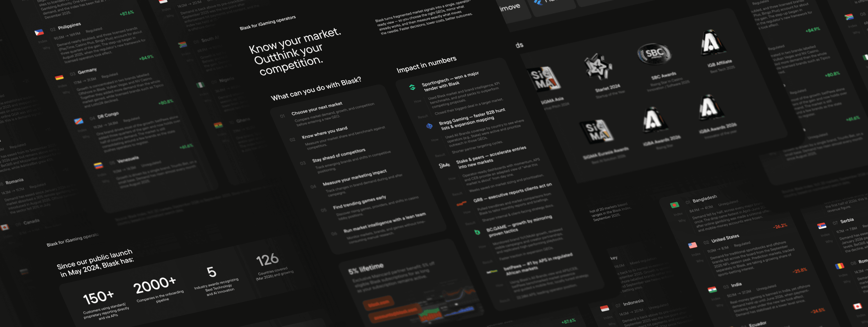Select "Measure your marketing impact" item
868x327 pixels.
click(354, 177)
